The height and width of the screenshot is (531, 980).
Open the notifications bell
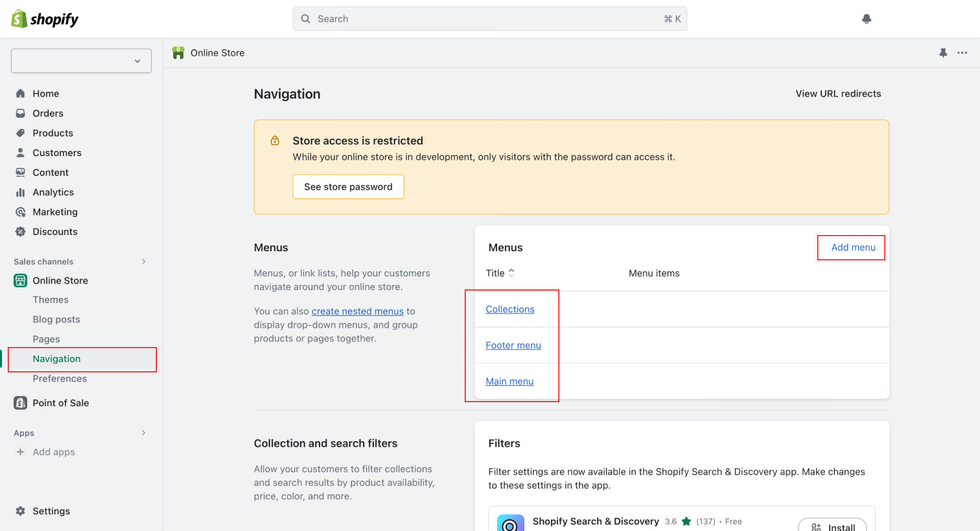(867, 19)
